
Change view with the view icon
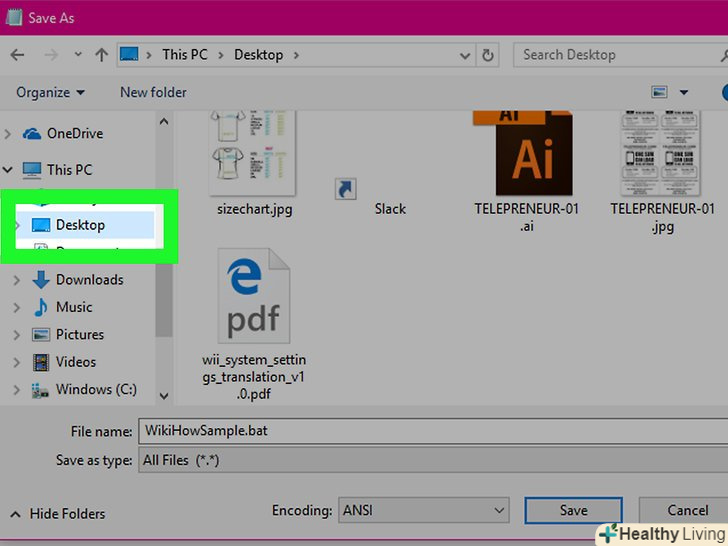(x=659, y=92)
